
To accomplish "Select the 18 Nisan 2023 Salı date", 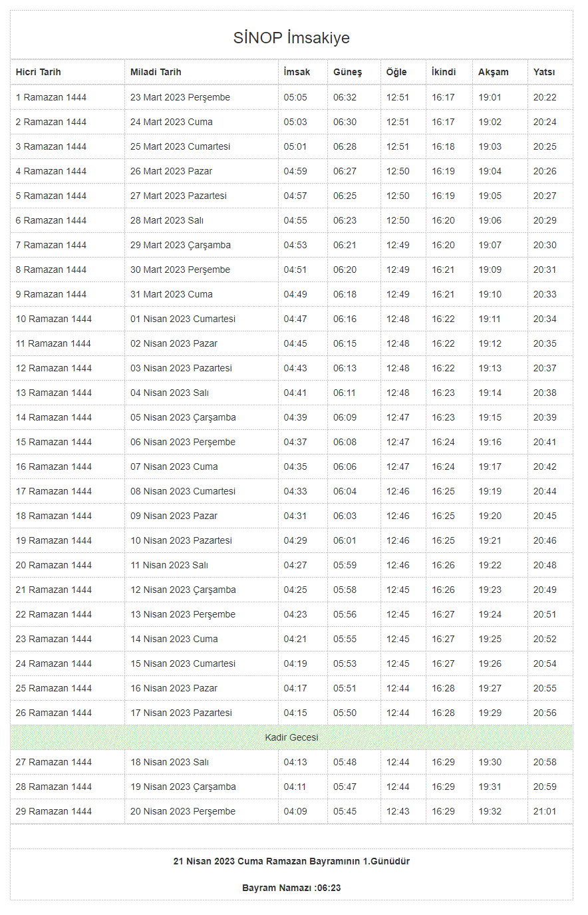I will [x=170, y=762].
